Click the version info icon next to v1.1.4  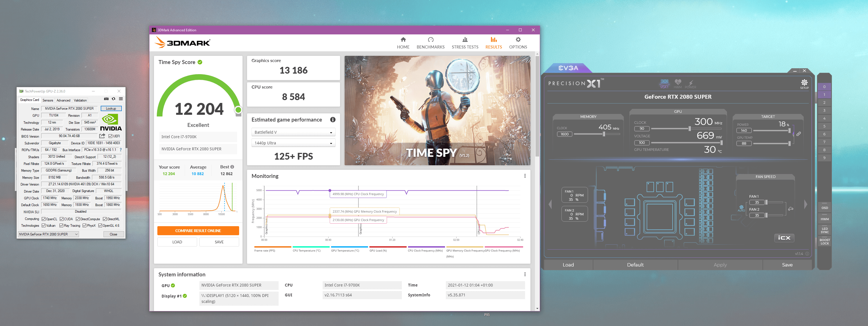(x=807, y=254)
